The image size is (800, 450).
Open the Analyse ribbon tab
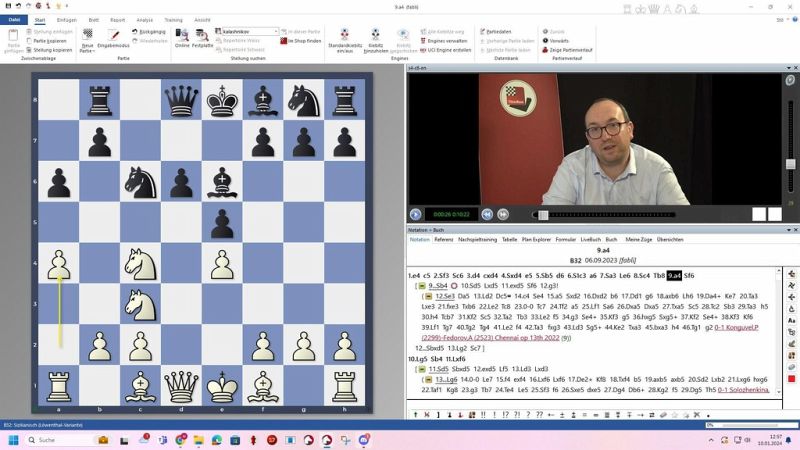145,19
